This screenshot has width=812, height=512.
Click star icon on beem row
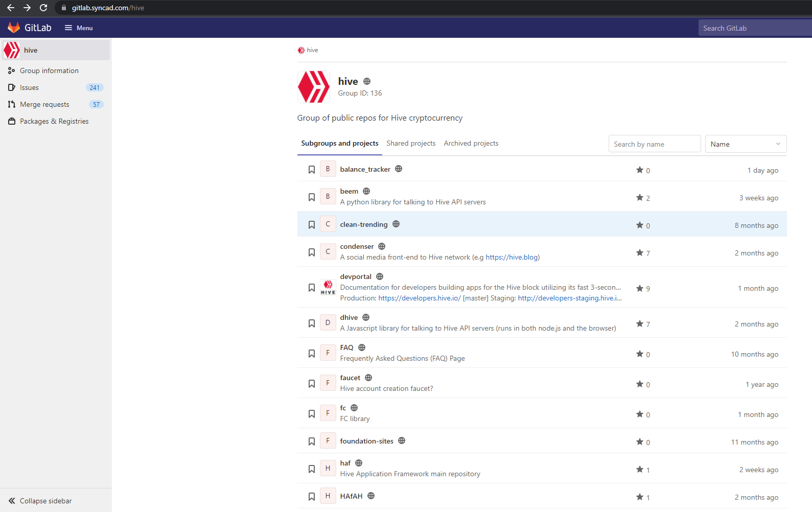click(x=640, y=197)
